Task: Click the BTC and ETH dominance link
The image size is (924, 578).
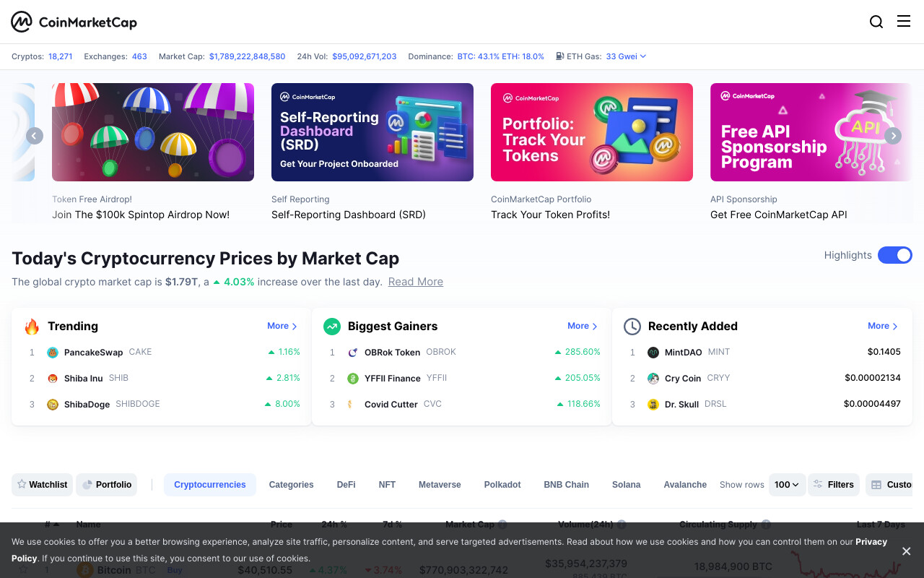Action: [501, 56]
